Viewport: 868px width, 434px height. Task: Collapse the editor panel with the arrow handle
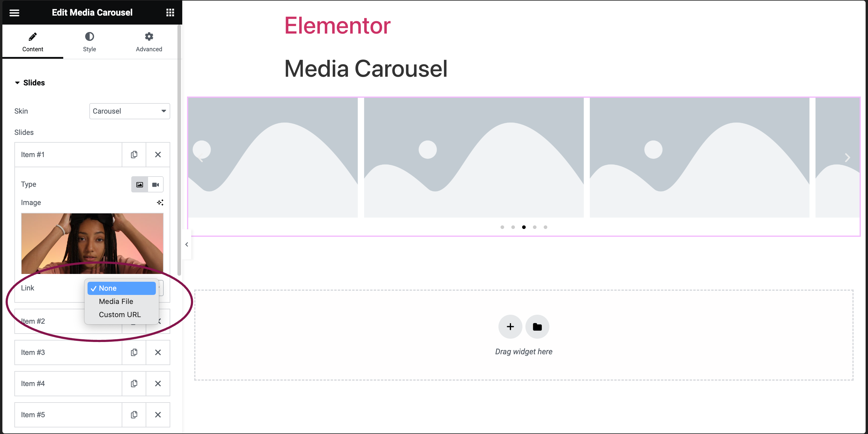tap(187, 245)
